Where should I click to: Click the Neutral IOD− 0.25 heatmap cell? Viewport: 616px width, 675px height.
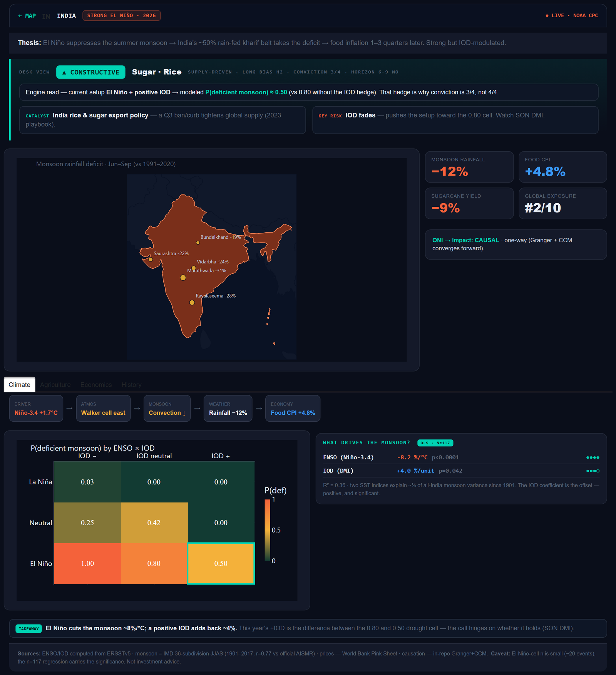click(87, 523)
